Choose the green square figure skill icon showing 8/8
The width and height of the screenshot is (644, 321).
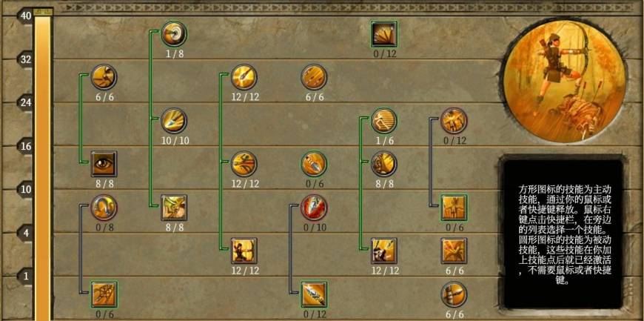(x=174, y=208)
